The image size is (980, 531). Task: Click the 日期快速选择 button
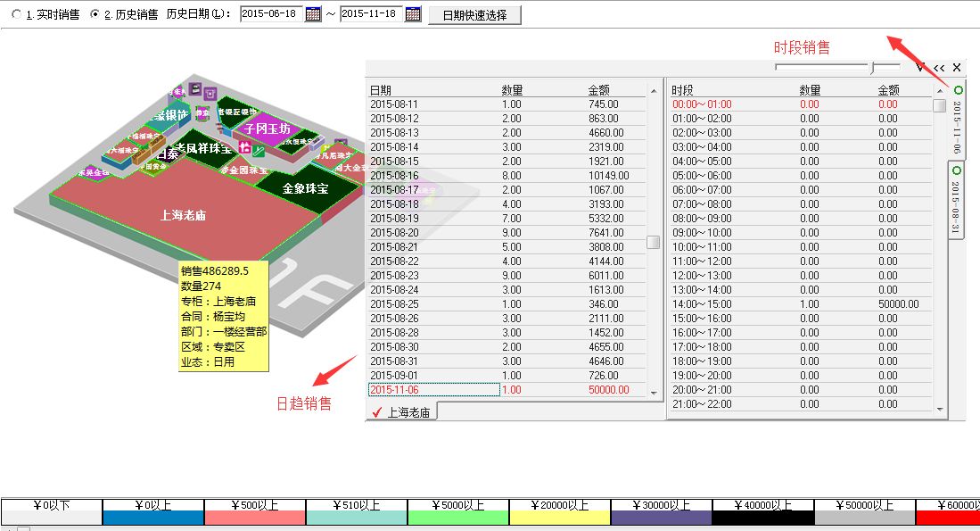click(x=475, y=15)
